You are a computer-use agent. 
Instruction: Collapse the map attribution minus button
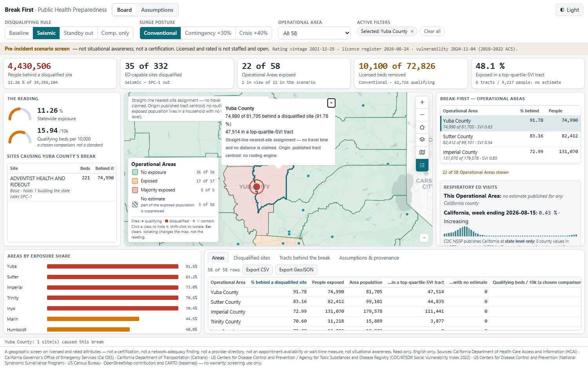click(423, 238)
